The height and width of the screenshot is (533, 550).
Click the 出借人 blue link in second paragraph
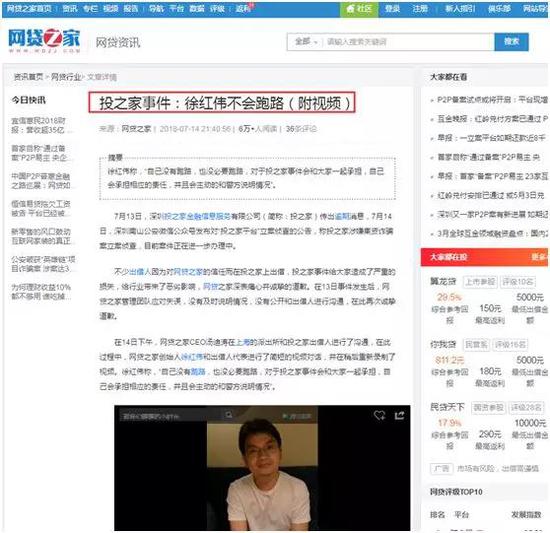140,271
